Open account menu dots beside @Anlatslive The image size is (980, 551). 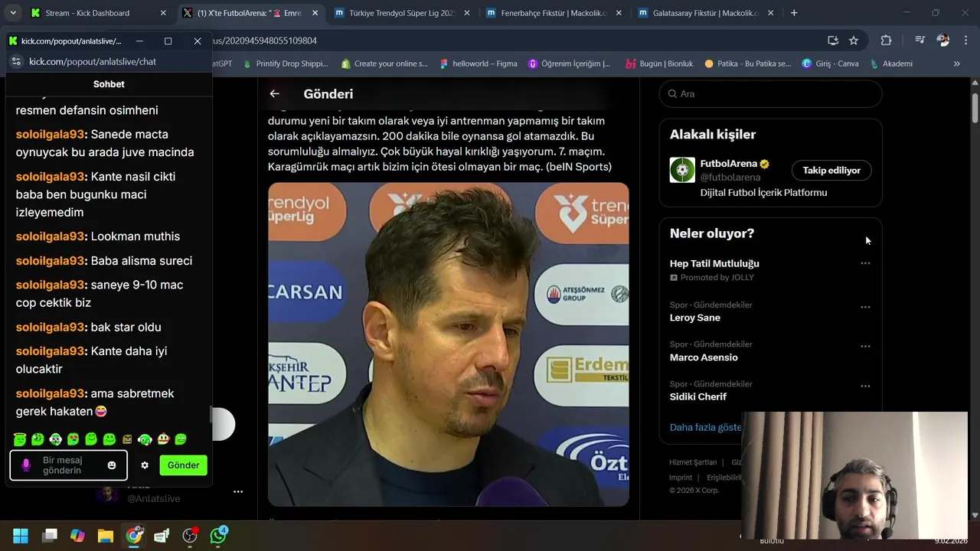238,492
